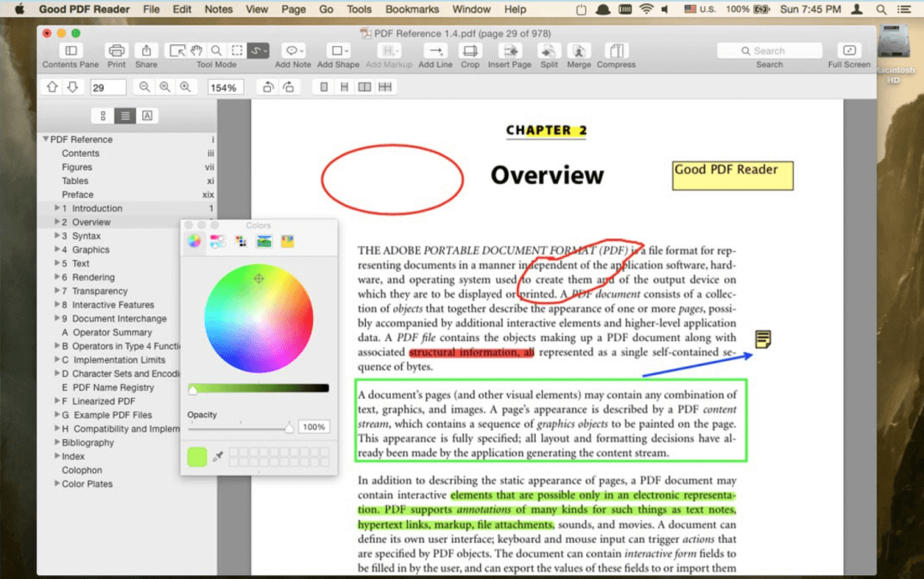Click the Compress PDF icon
924x579 pixels.
point(616,51)
